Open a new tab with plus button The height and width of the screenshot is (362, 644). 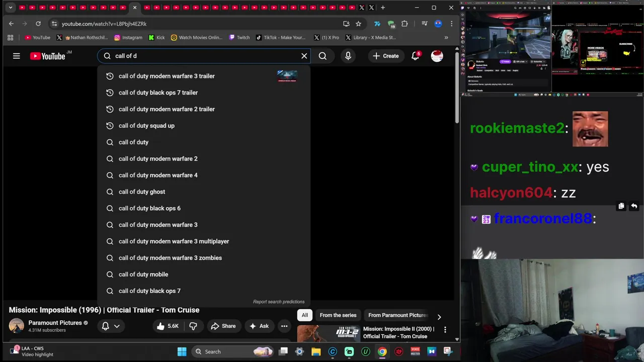coord(383,8)
